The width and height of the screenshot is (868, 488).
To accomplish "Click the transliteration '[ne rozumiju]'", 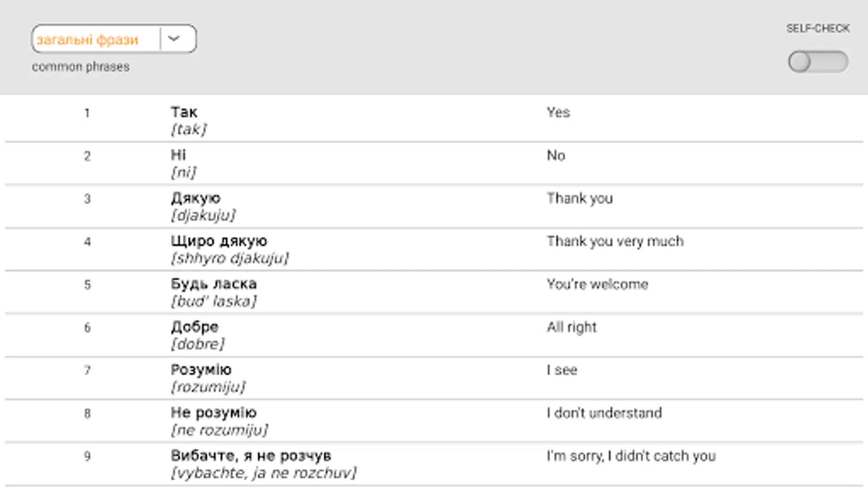I will [219, 430].
